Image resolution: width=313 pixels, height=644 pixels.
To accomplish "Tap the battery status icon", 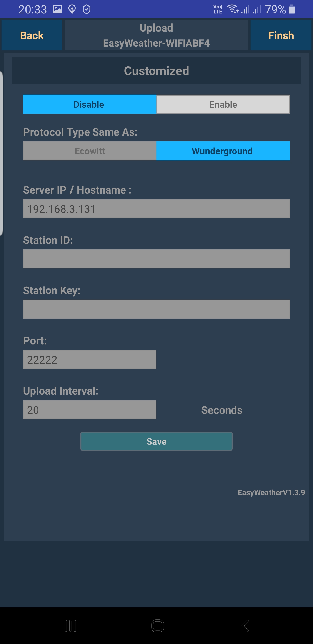I will [291, 10].
